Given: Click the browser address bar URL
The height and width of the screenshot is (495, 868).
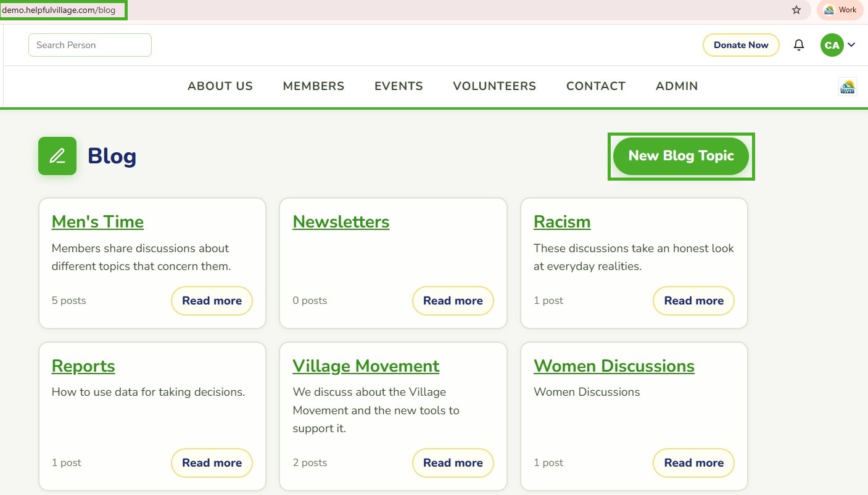Looking at the screenshot, I should [59, 10].
